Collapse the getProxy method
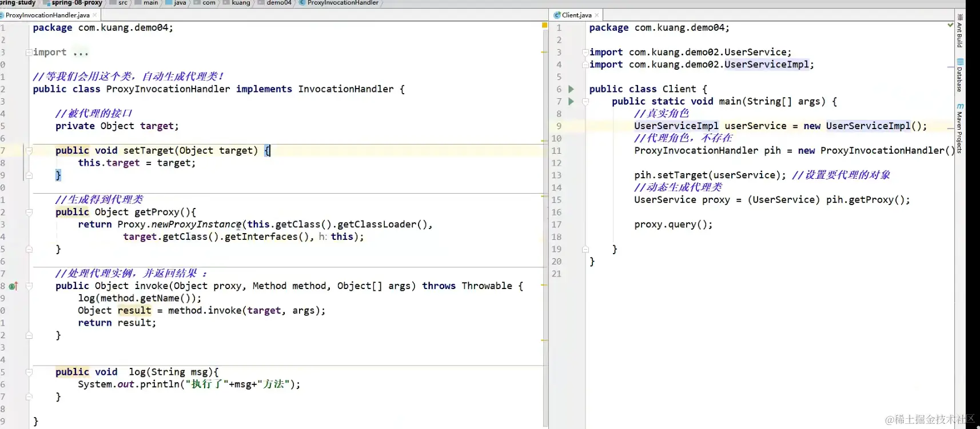This screenshot has width=980, height=429. 29,213
